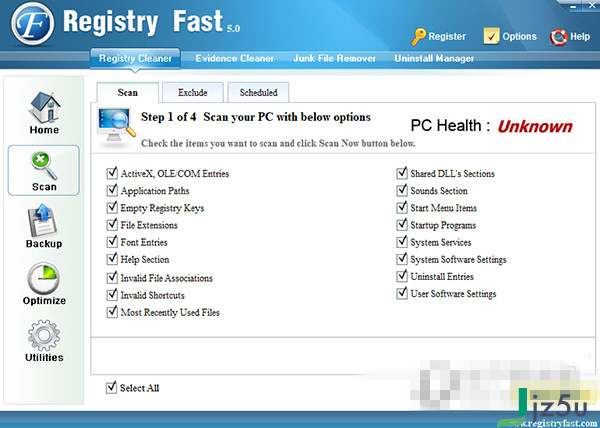
Task: Toggle the Empty Registry Keys checkbox
Action: 112,208
